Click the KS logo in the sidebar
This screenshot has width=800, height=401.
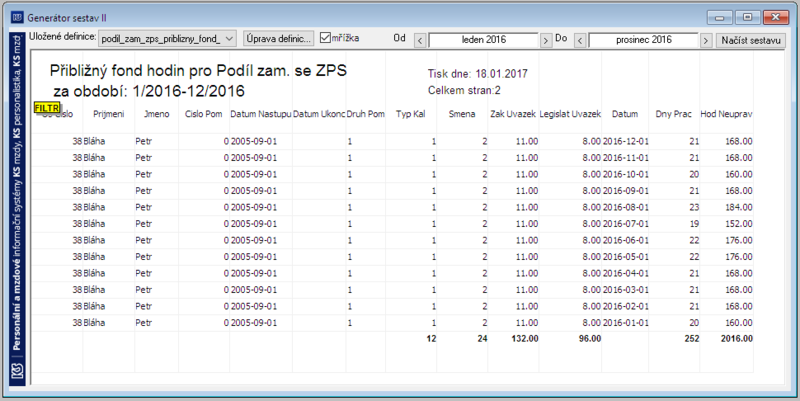pyautogui.click(x=17, y=371)
